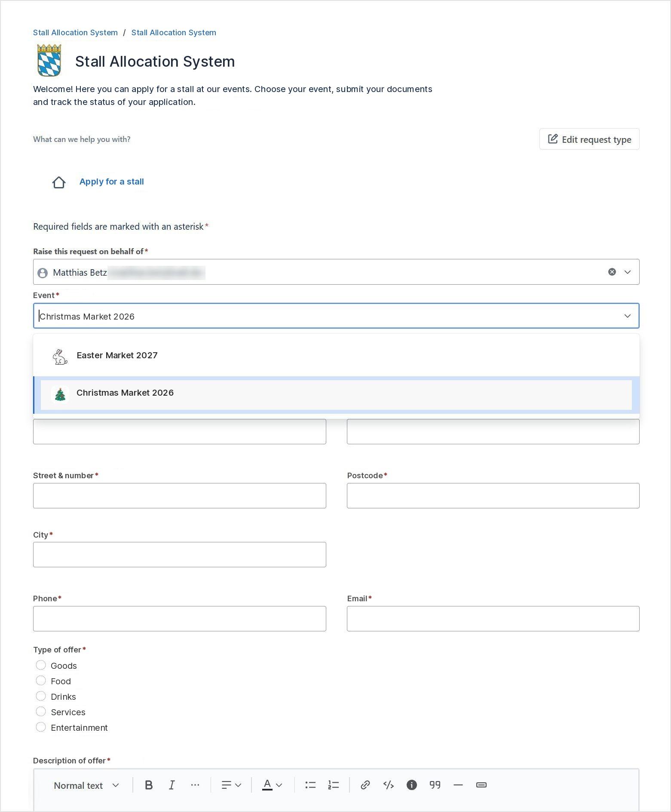Image resolution: width=671 pixels, height=812 pixels.
Task: Click the Bavarian crest logo
Action: click(x=49, y=61)
